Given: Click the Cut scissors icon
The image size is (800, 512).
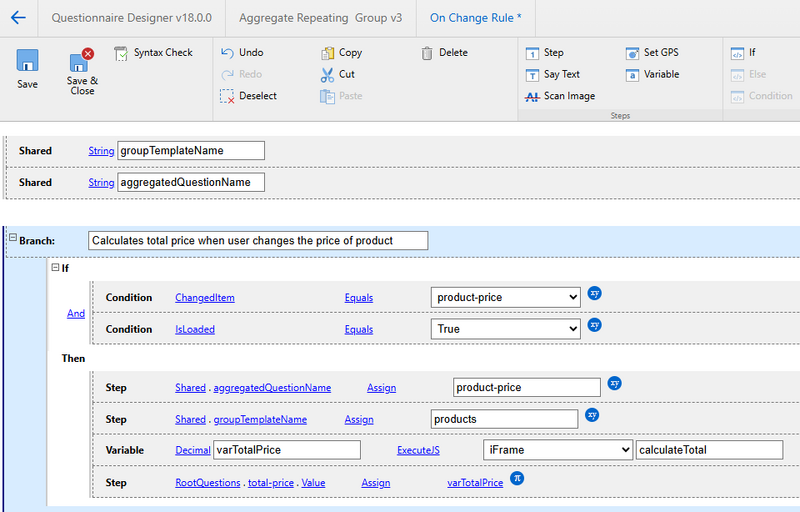Looking at the screenshot, I should 327,74.
